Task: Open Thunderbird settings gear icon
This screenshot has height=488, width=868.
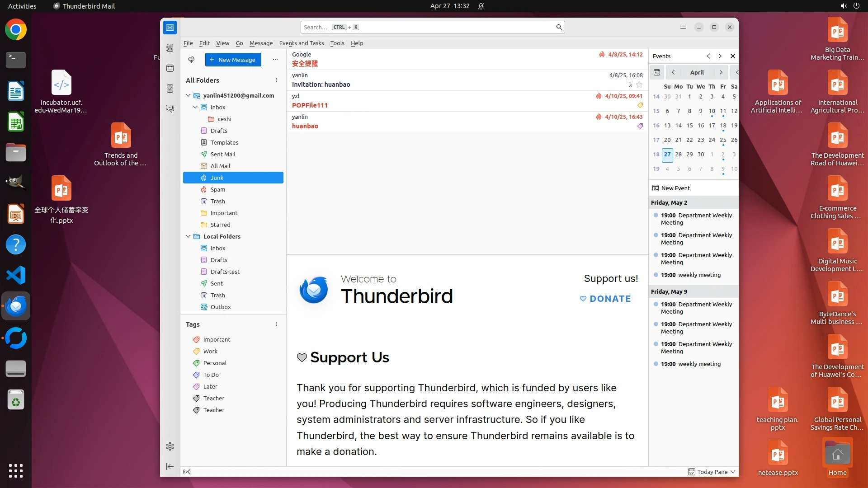Action: pyautogui.click(x=170, y=446)
